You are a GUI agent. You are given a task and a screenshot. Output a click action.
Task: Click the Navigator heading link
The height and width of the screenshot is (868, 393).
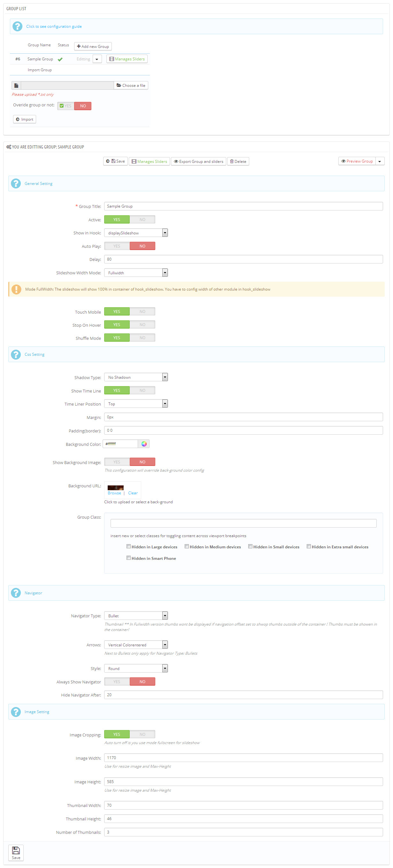coord(33,593)
